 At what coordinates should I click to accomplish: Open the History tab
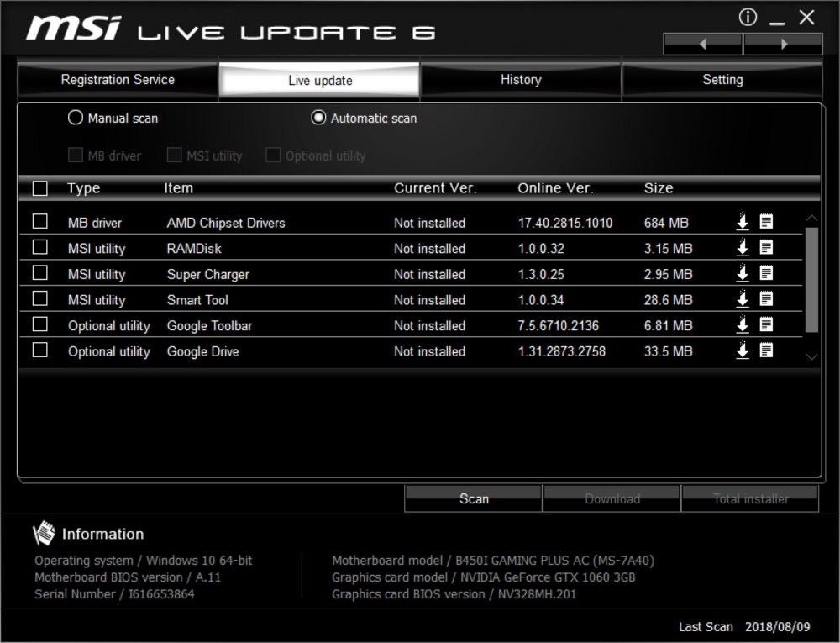click(521, 80)
